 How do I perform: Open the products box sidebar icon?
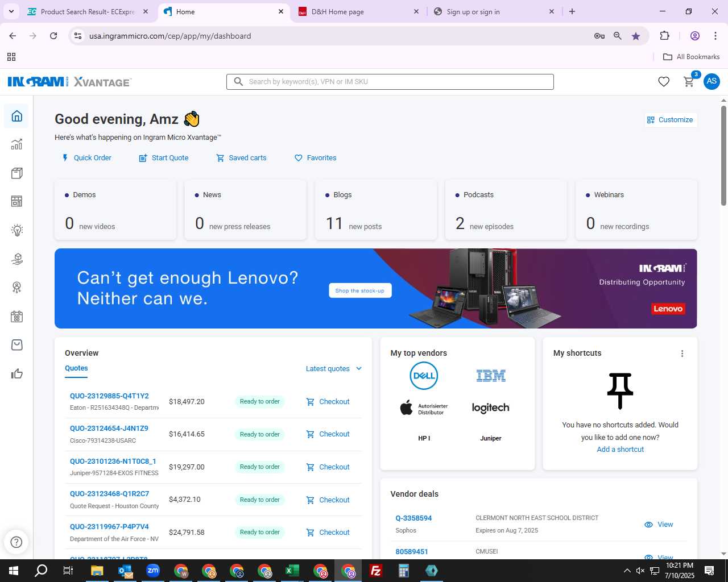click(x=17, y=173)
